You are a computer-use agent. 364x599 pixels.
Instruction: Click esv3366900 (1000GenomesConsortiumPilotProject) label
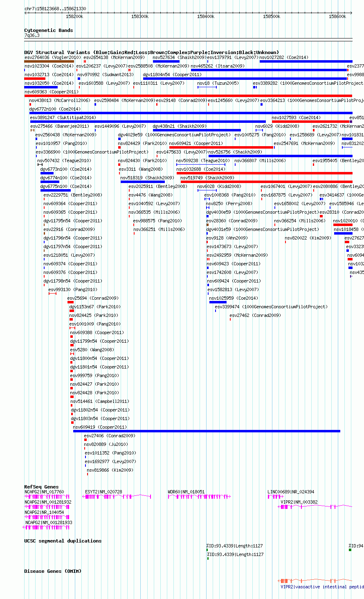(x=92, y=152)
